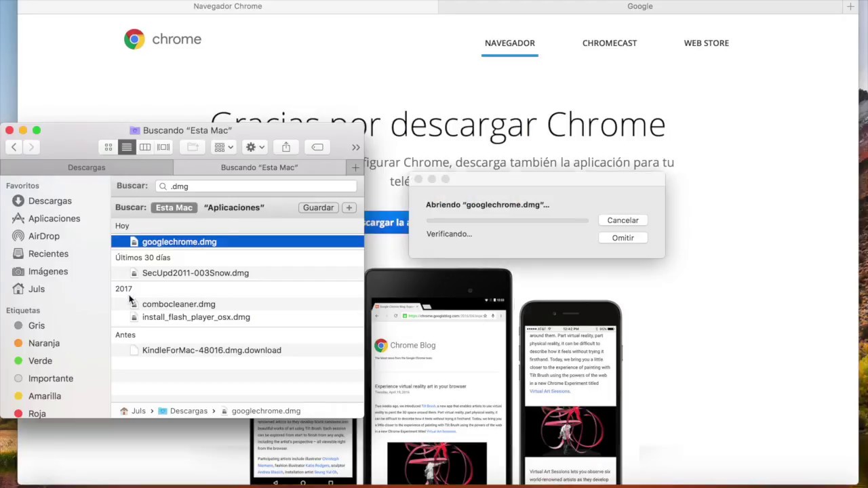Switch to the Google browser tab

click(639, 6)
